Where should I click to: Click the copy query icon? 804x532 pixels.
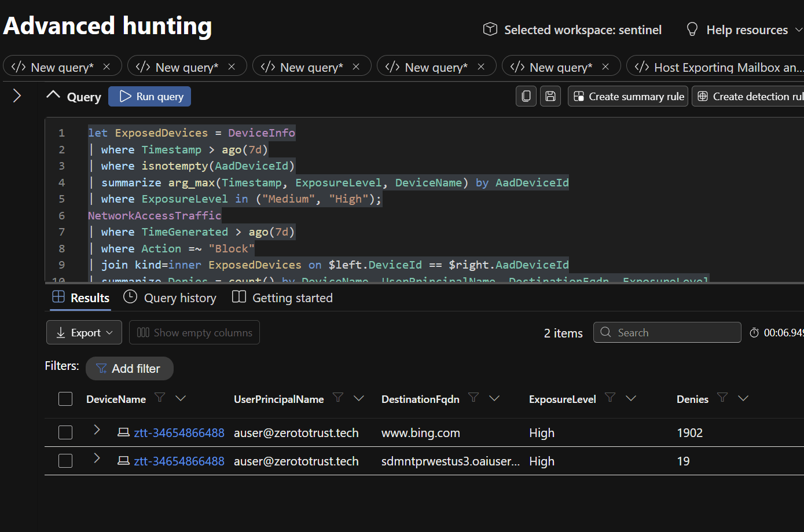(526, 96)
